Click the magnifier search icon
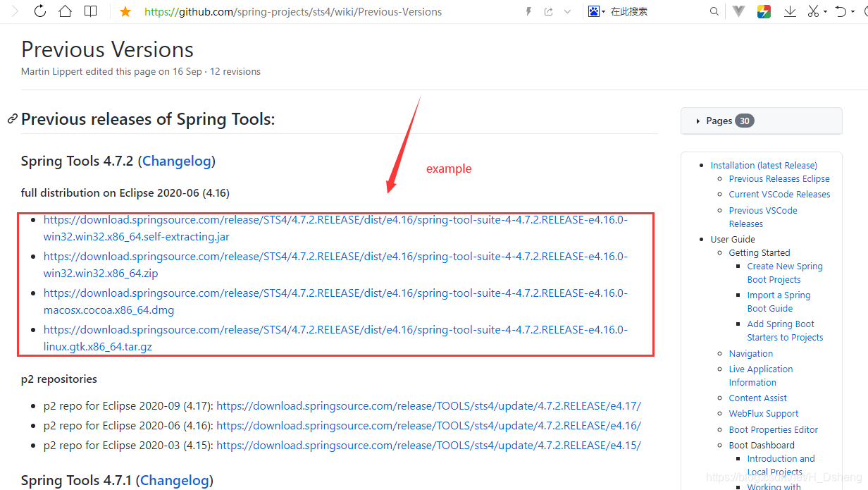 [714, 11]
